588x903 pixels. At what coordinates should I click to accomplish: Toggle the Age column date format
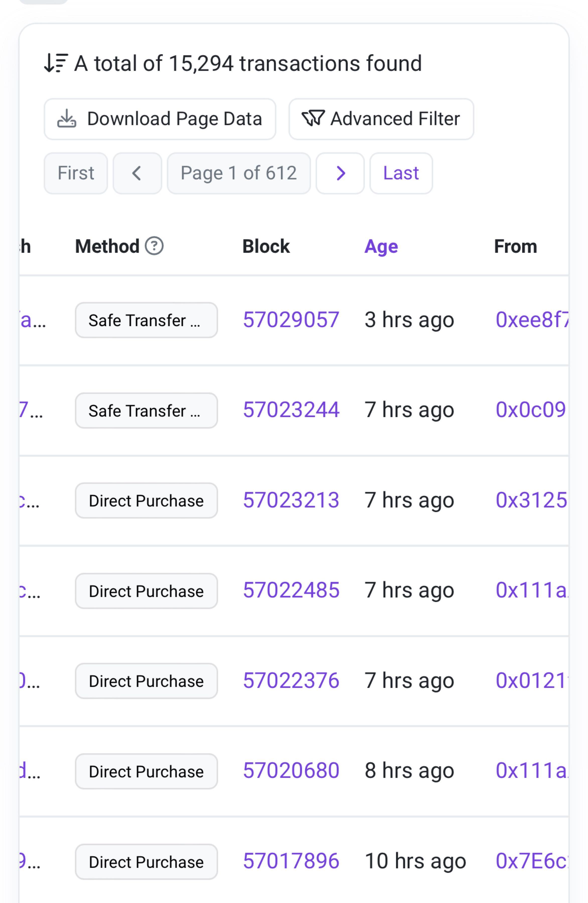pyautogui.click(x=381, y=247)
